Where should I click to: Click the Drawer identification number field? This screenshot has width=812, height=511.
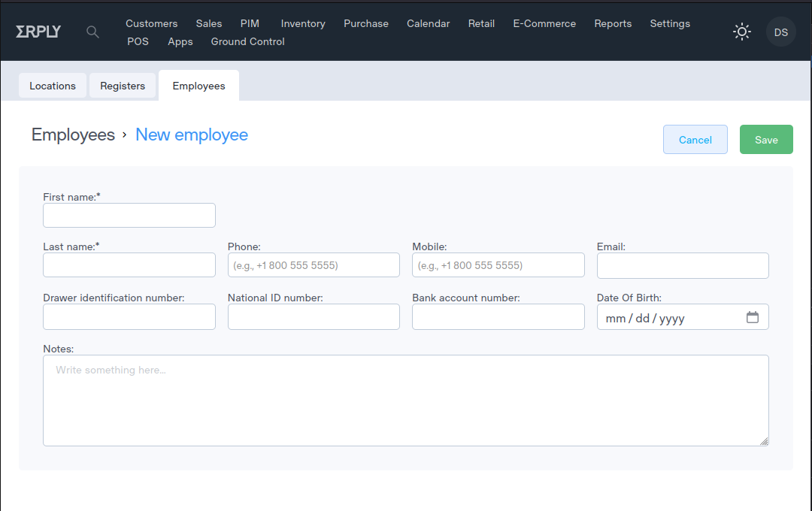coord(129,317)
